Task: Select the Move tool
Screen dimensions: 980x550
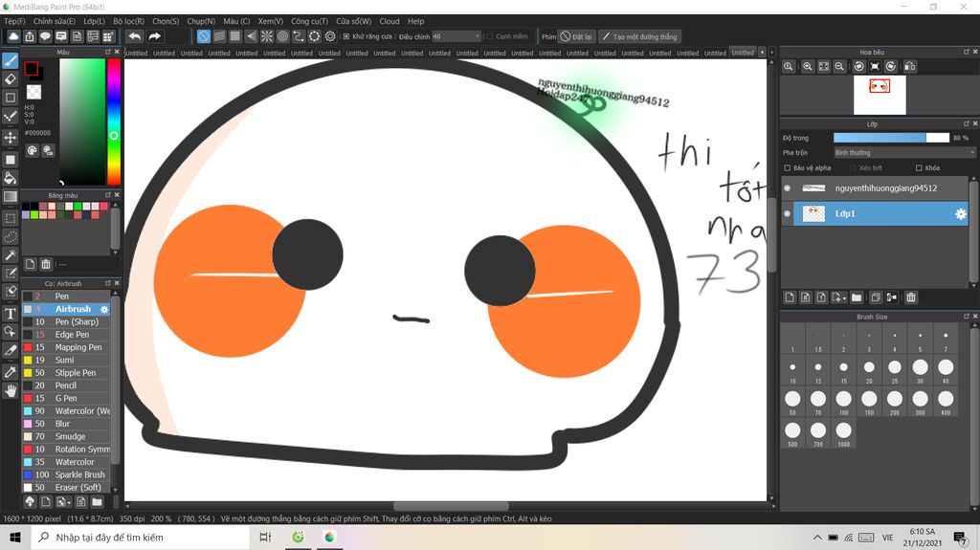Action: click(10, 138)
